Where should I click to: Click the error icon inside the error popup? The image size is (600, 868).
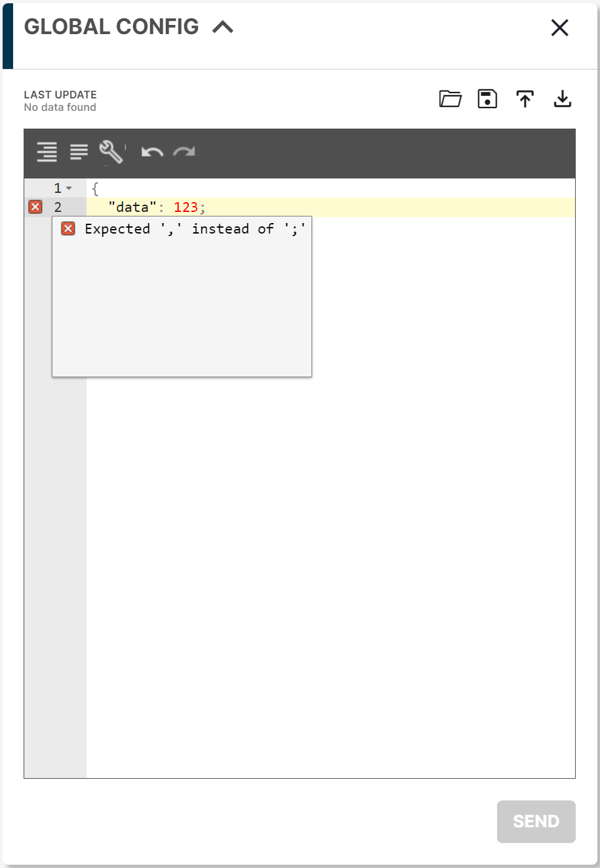pyautogui.click(x=68, y=228)
